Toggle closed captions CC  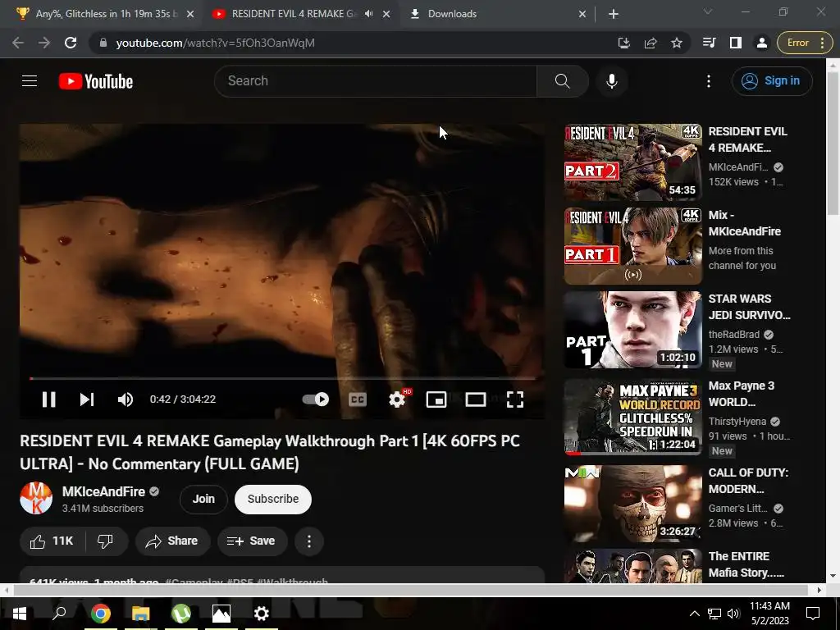pos(358,399)
